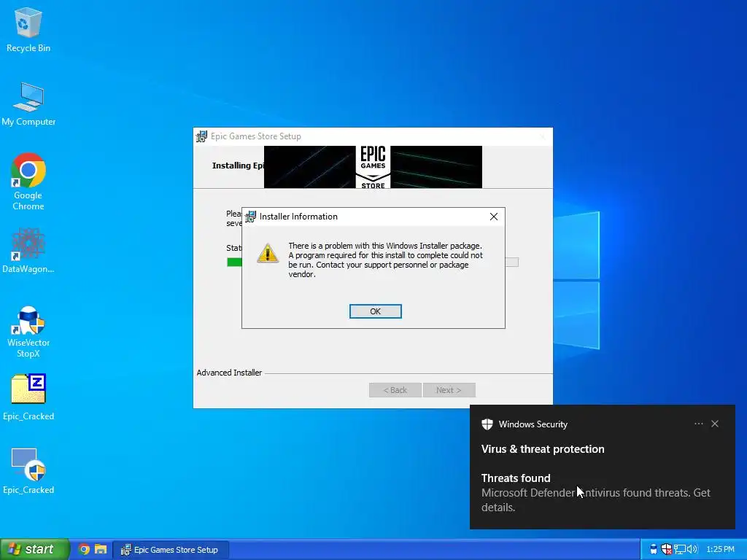Click the grayed-out Next button in setup
Screen dimensions: 747x560
(449, 390)
